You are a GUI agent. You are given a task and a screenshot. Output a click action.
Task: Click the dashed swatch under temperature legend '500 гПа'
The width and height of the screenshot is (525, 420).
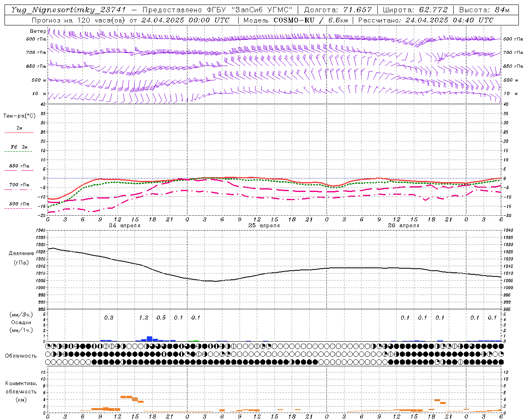[18, 208]
